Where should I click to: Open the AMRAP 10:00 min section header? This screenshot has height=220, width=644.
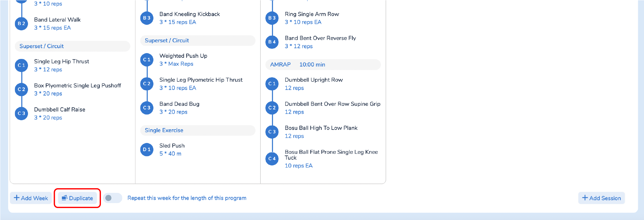coord(323,64)
